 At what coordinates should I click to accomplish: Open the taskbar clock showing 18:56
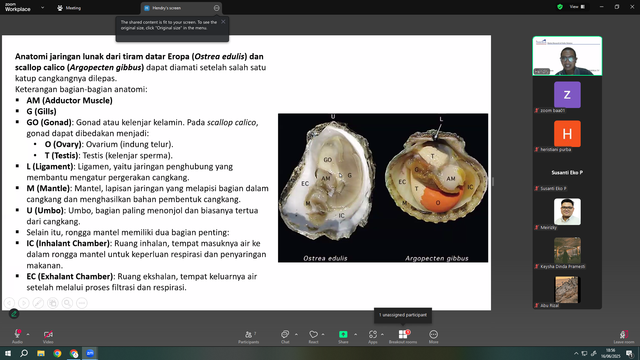click(x=610, y=353)
